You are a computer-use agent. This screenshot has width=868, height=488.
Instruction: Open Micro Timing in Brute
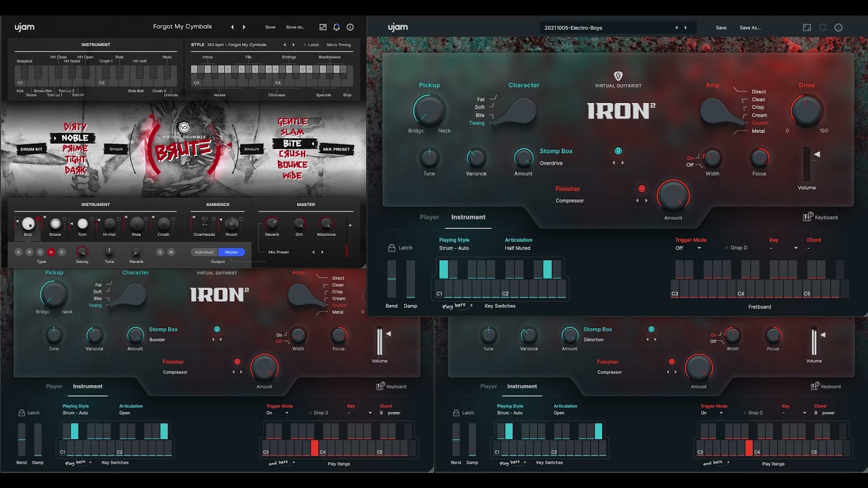(339, 45)
